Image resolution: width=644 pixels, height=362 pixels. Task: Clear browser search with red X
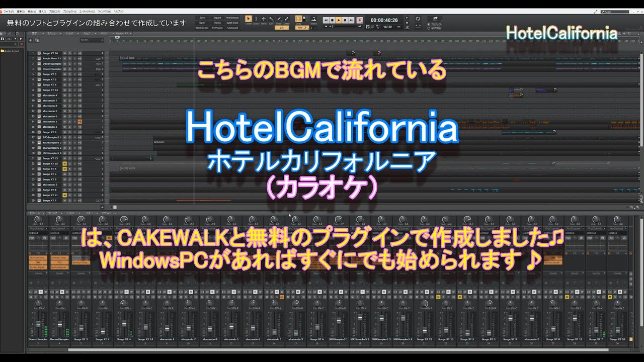pos(22,44)
